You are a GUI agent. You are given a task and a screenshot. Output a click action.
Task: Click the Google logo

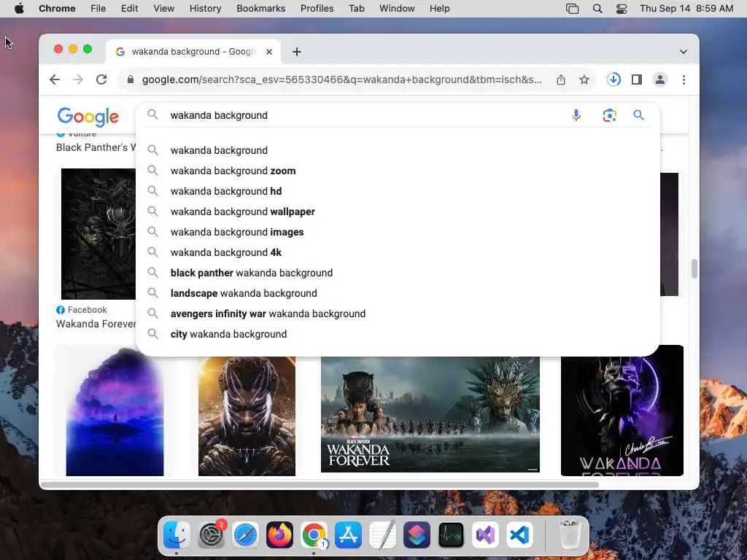88,117
